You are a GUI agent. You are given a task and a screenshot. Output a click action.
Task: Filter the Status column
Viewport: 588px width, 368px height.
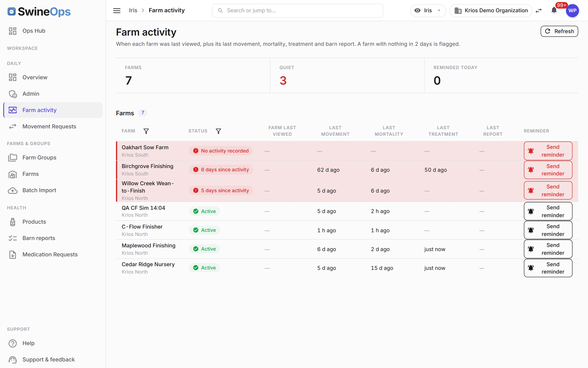pos(218,131)
